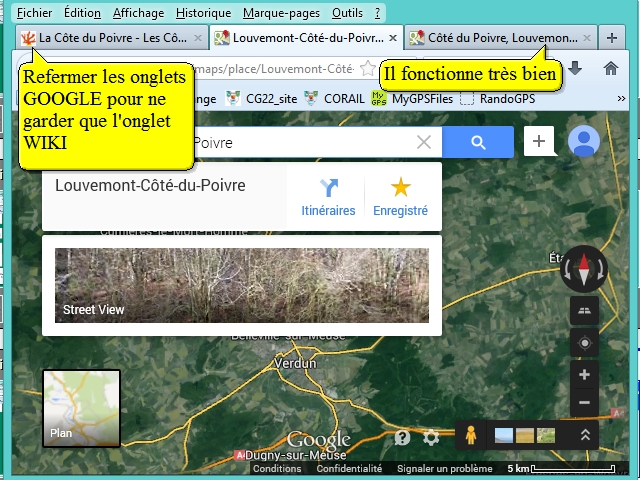The image size is (640, 480).
Task: Open the ? help menu
Action: coord(377,13)
